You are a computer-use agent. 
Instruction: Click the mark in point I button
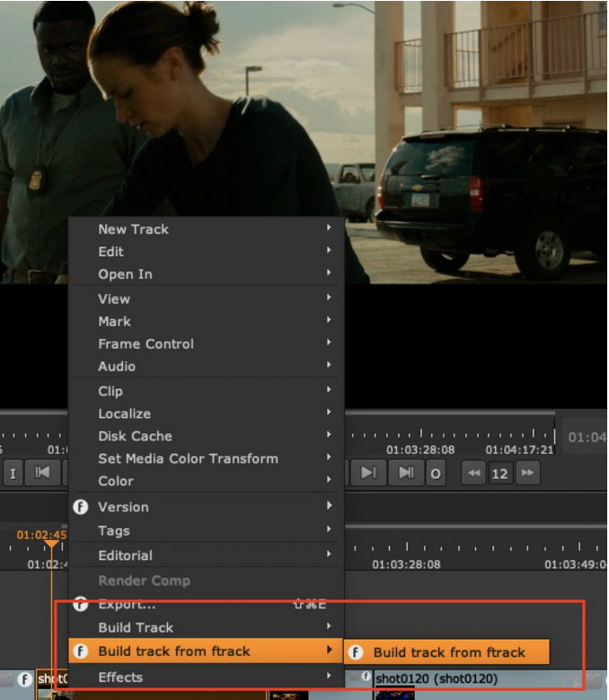coord(13,473)
